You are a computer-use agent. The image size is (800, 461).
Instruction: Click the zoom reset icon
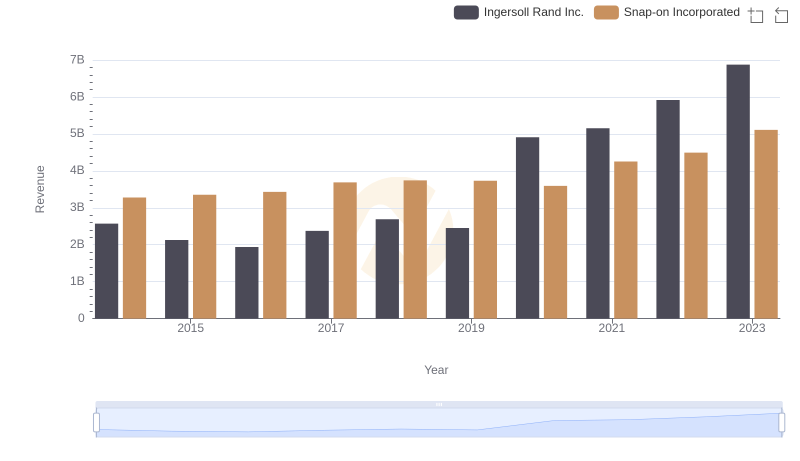tap(781, 15)
